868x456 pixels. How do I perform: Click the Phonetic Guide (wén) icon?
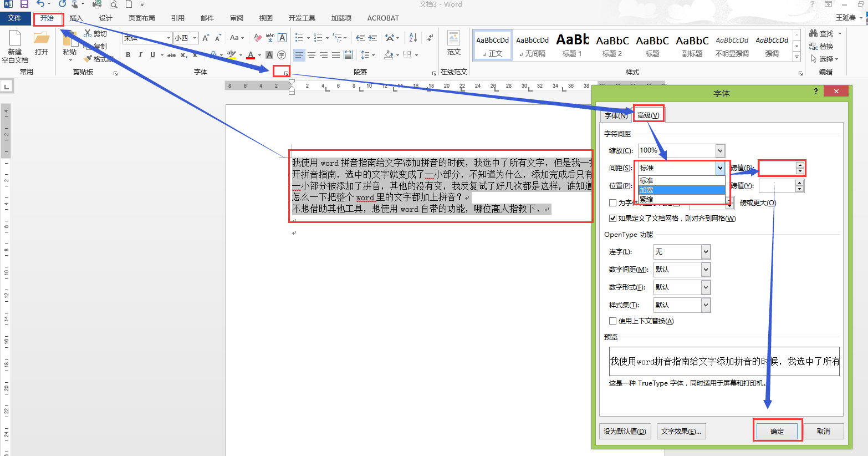pyautogui.click(x=270, y=38)
